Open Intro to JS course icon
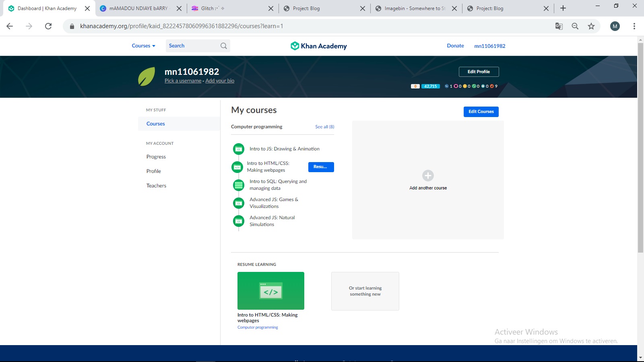Image resolution: width=644 pixels, height=362 pixels. 239,149
